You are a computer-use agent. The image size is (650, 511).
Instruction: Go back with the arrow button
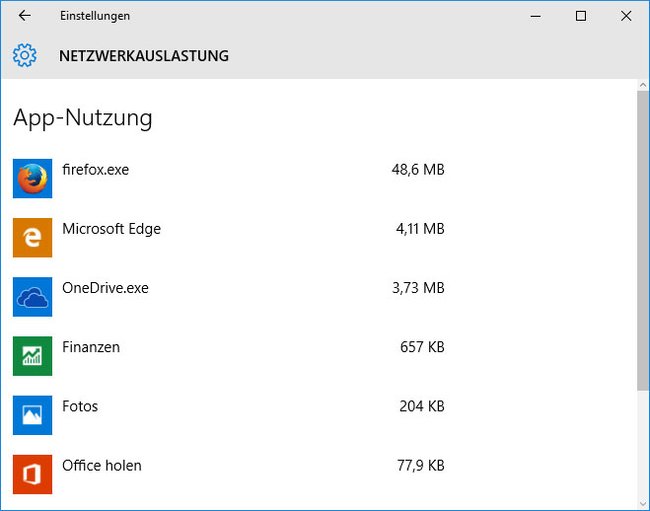(24, 16)
